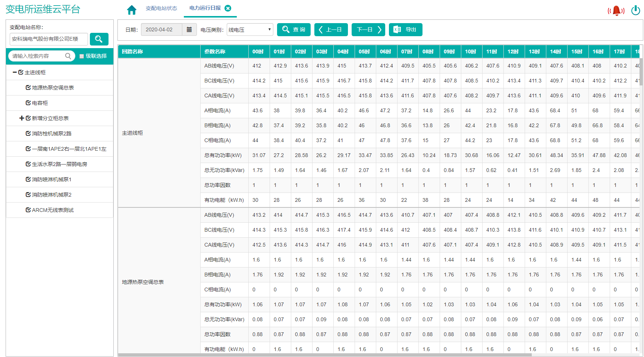Toggle 生活水泵2路一层弱电房 checkbox
The image size is (644, 357).
click(x=28, y=164)
